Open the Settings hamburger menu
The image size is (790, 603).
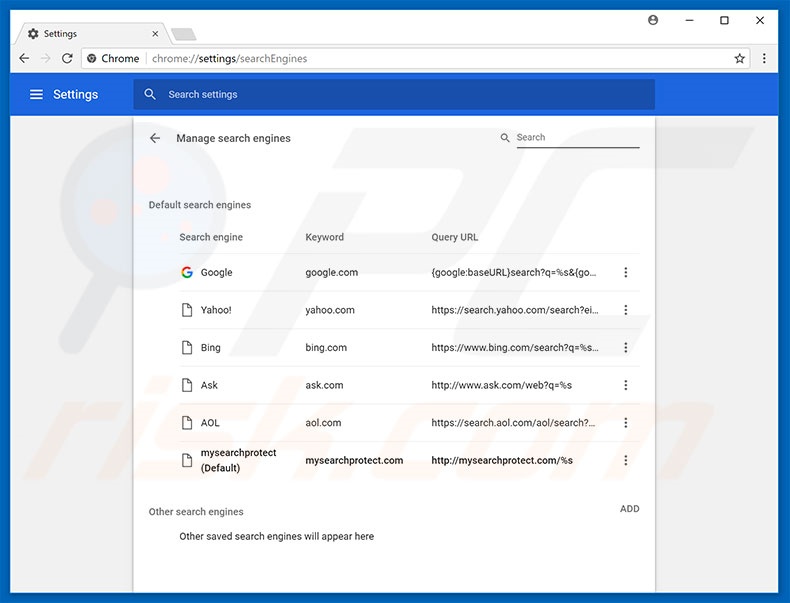[x=36, y=94]
